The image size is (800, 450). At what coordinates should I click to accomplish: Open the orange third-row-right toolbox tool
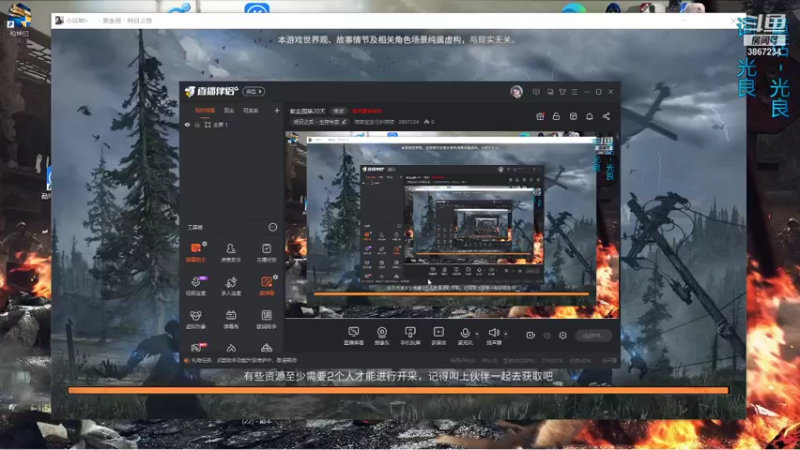pos(266,286)
